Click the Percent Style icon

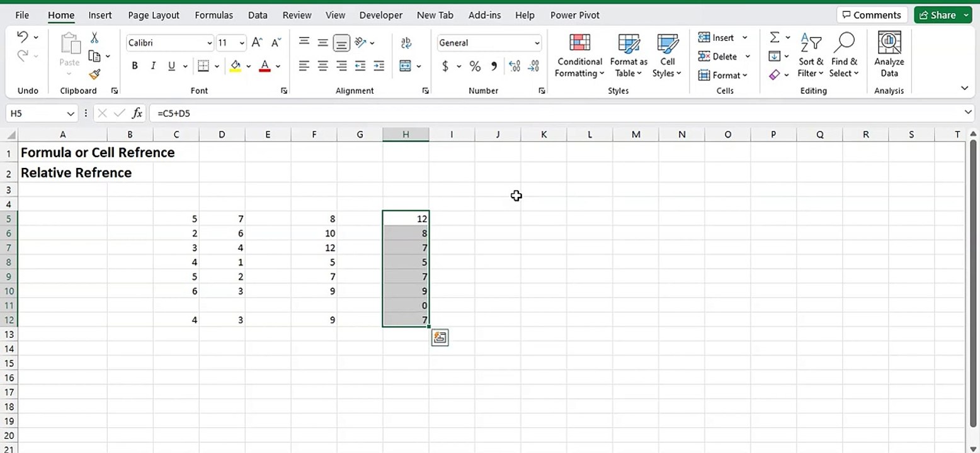point(475,66)
